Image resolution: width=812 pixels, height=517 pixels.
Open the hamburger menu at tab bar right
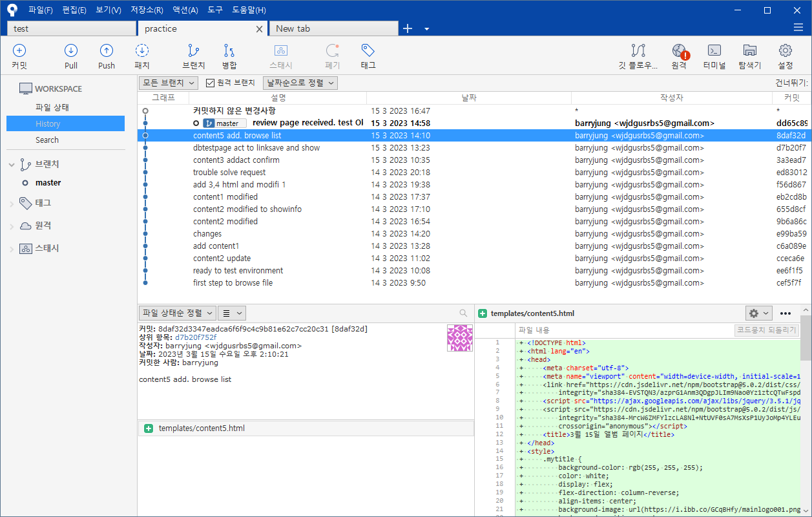[798, 27]
